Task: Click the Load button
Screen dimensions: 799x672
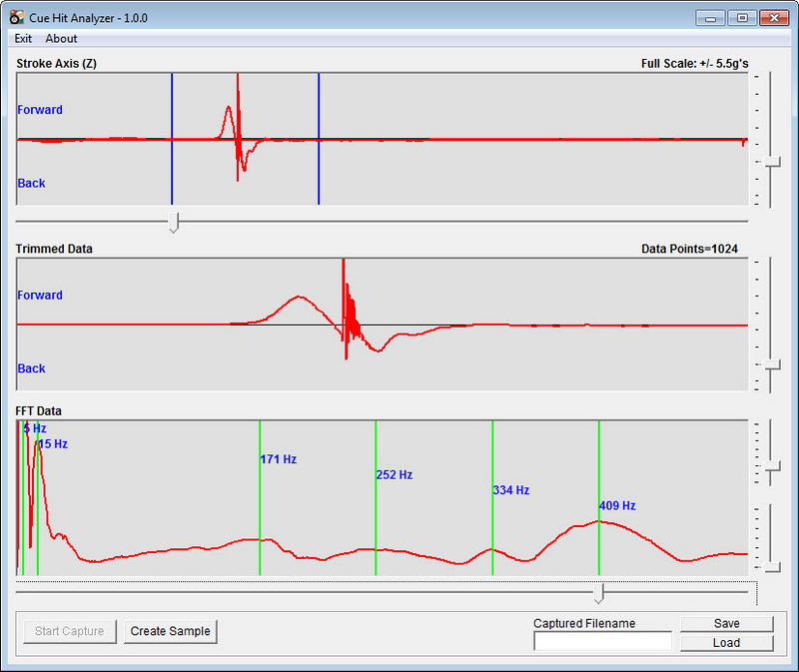Action: [x=726, y=643]
